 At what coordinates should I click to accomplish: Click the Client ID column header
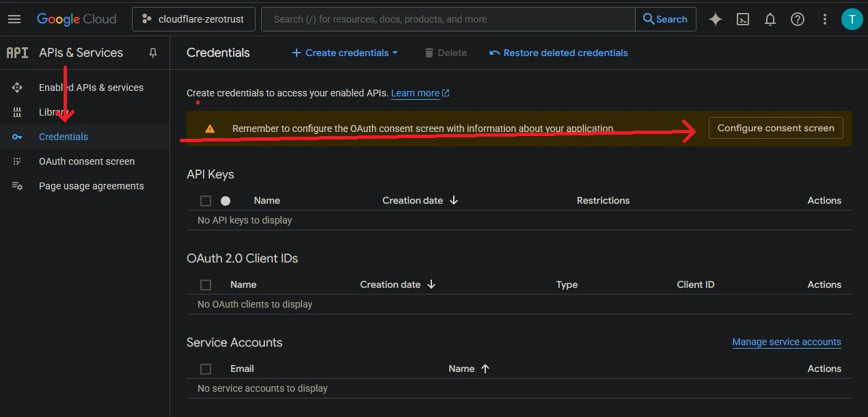(x=696, y=284)
